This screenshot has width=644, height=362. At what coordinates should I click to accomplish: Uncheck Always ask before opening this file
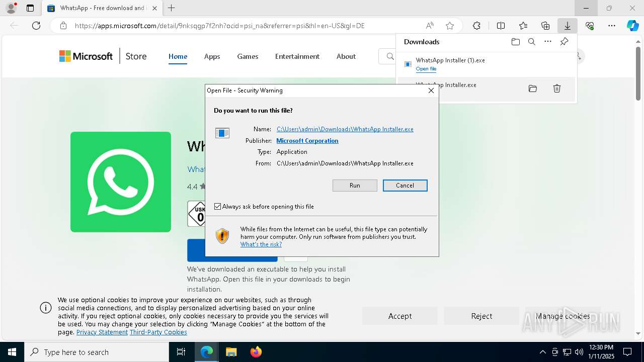click(x=217, y=207)
